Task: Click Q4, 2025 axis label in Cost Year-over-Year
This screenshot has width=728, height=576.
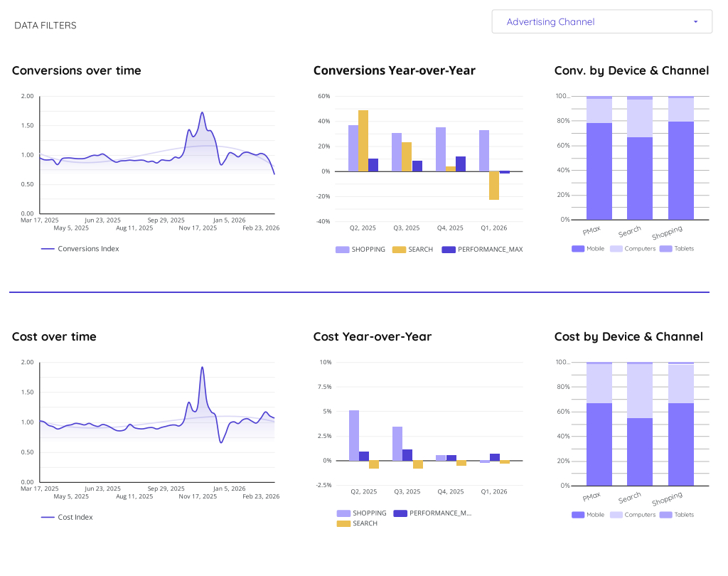Action: point(450,492)
